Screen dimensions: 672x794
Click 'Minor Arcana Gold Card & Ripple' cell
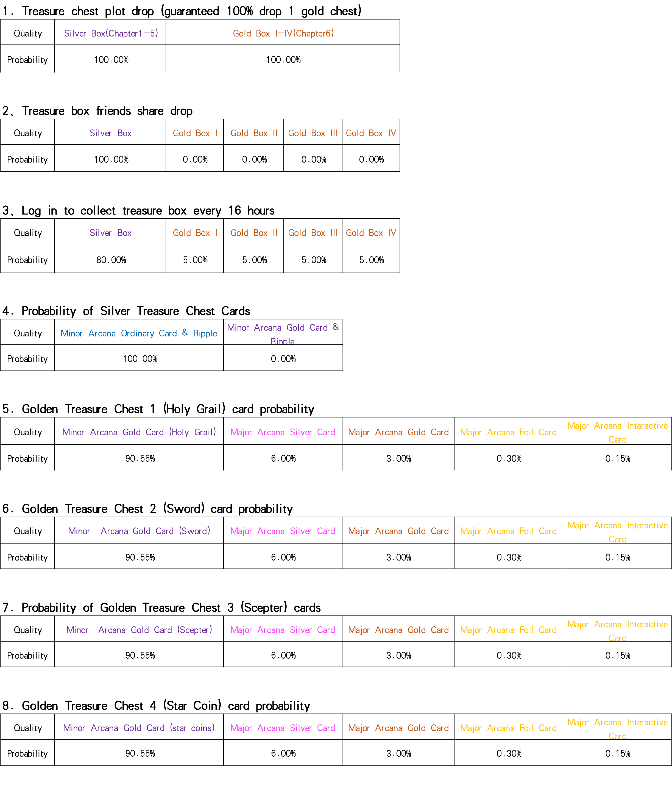coord(283,333)
